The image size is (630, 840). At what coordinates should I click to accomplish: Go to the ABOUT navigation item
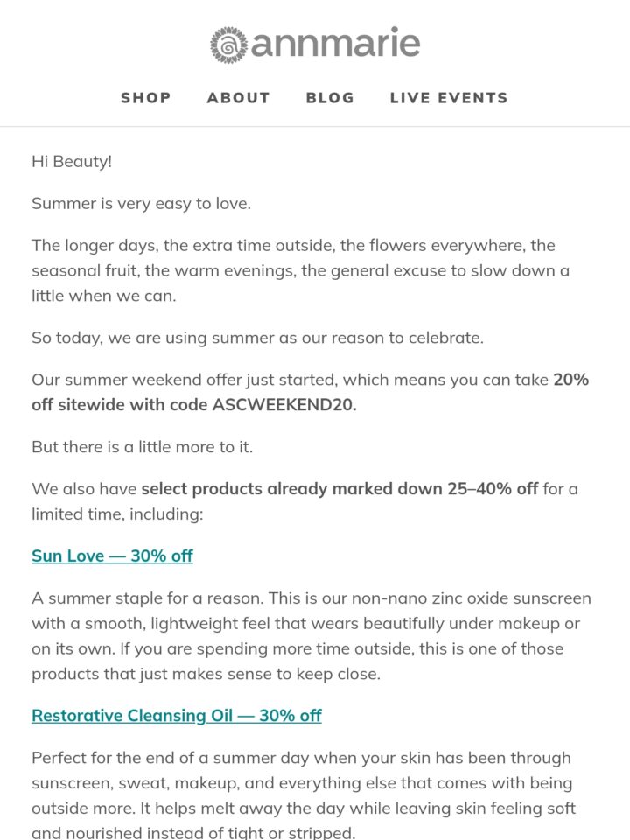click(238, 97)
